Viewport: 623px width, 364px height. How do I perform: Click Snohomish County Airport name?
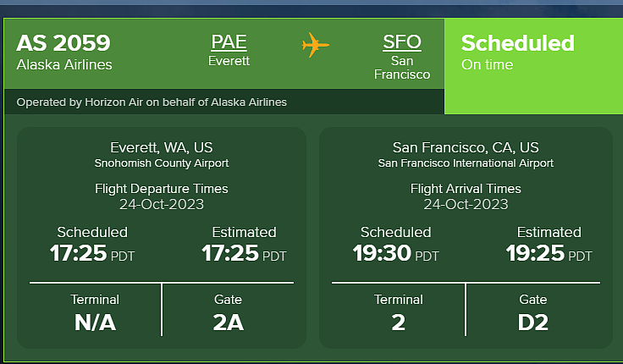162,163
